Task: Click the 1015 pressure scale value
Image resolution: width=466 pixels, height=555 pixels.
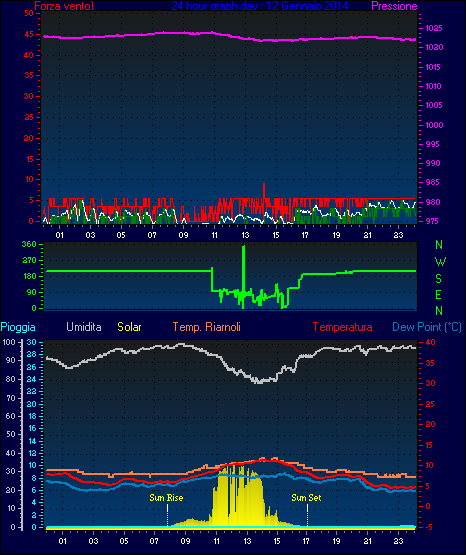Action: [433, 67]
